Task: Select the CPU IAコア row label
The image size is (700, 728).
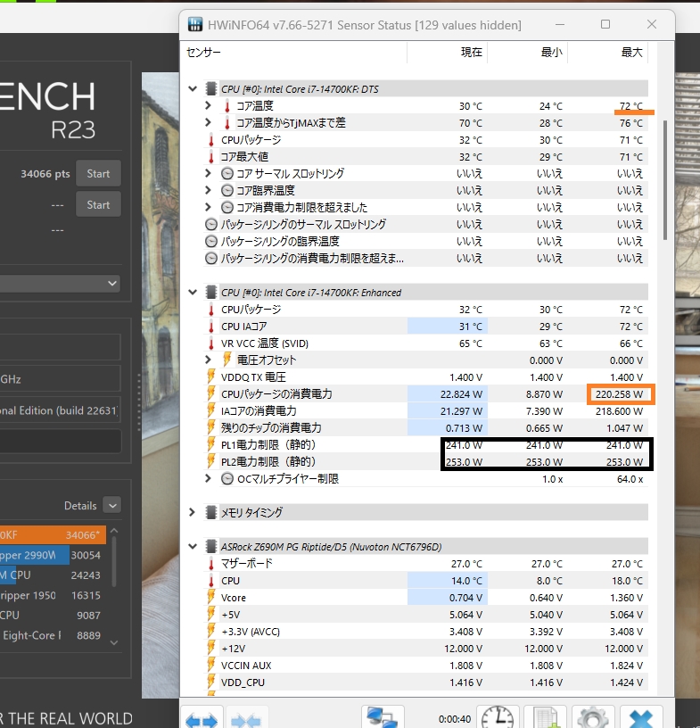Action: (243, 327)
